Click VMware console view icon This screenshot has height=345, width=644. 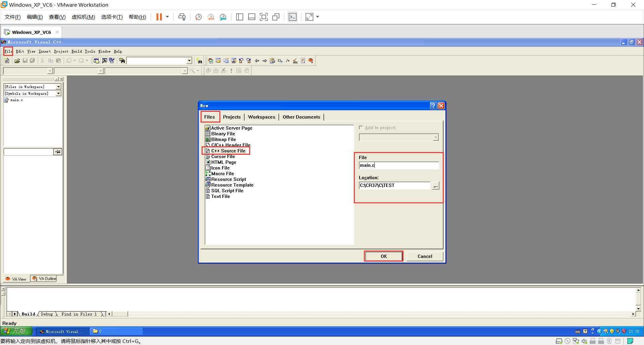pyautogui.click(x=292, y=17)
